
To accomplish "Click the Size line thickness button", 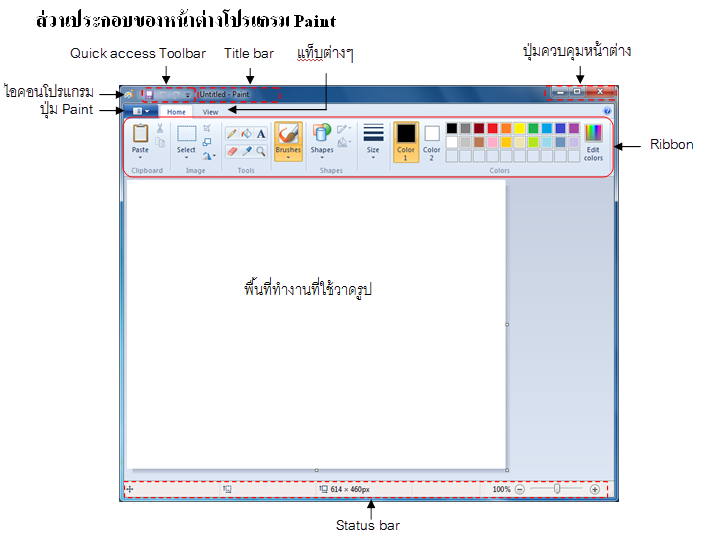I will coord(373,141).
